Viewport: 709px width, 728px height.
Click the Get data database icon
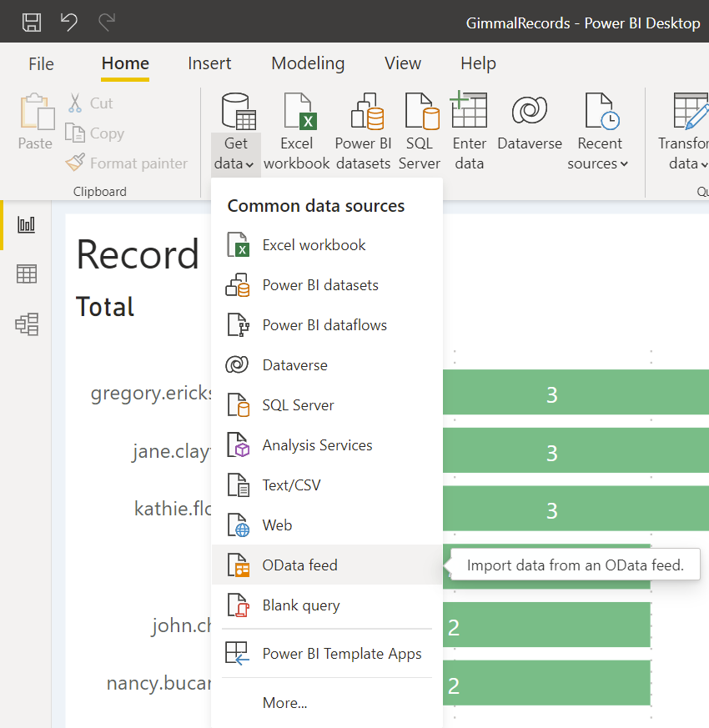pos(239,112)
